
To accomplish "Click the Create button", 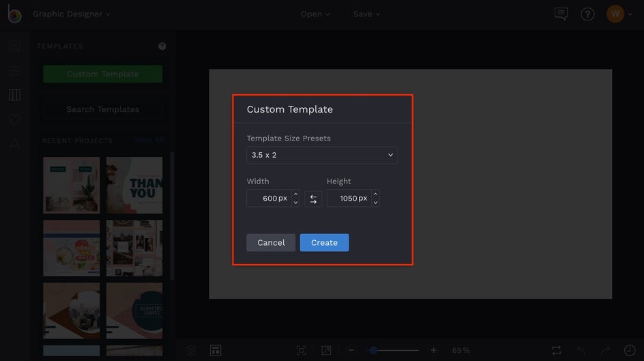I will 325,243.
